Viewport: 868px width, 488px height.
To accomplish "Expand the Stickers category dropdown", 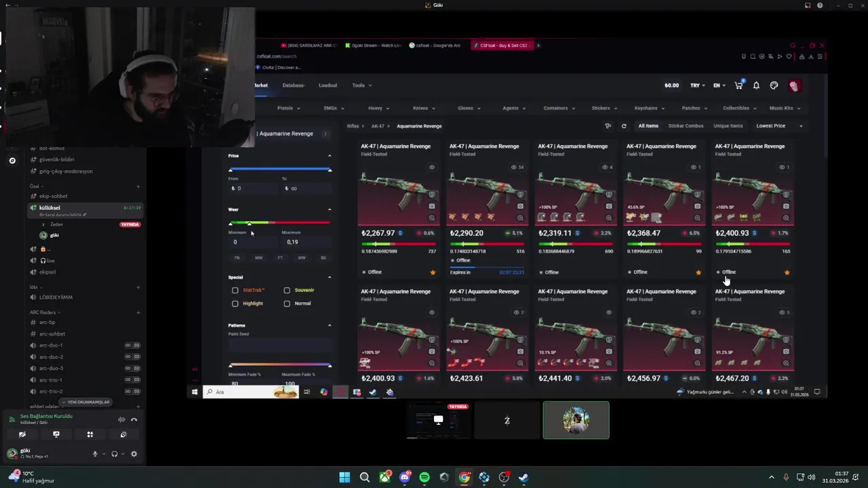I will point(604,108).
